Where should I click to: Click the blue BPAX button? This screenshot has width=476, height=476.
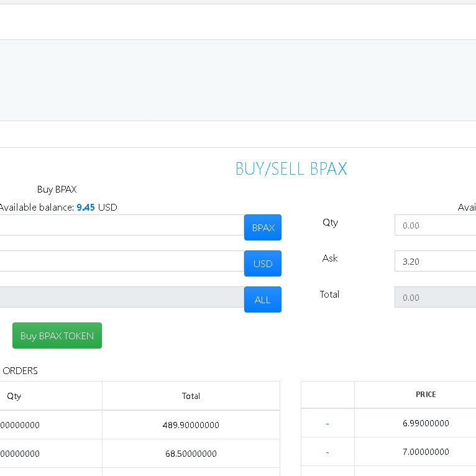click(x=263, y=227)
